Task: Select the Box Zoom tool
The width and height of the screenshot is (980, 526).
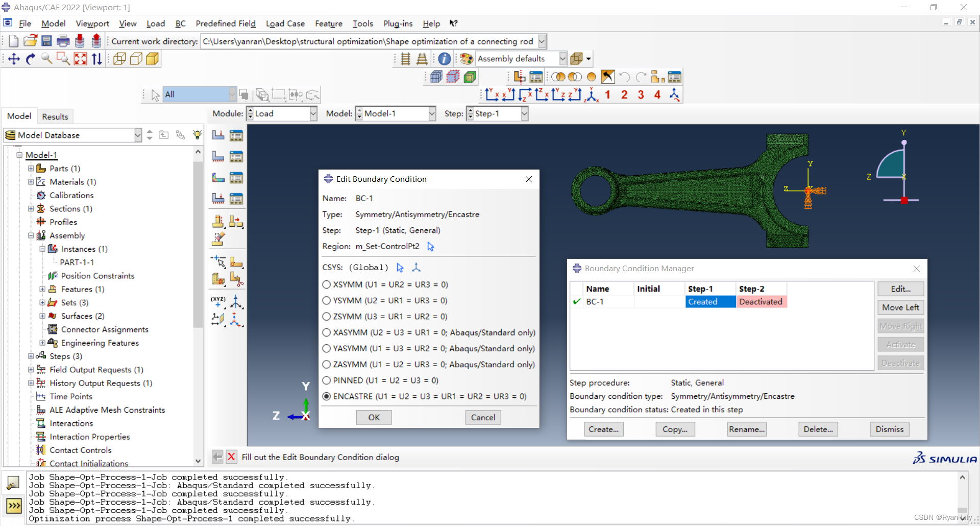Action: click(63, 59)
